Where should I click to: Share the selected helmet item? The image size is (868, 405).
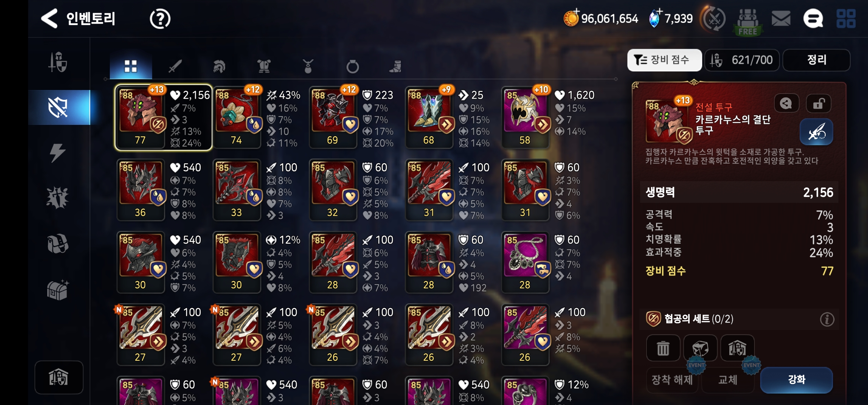[786, 103]
